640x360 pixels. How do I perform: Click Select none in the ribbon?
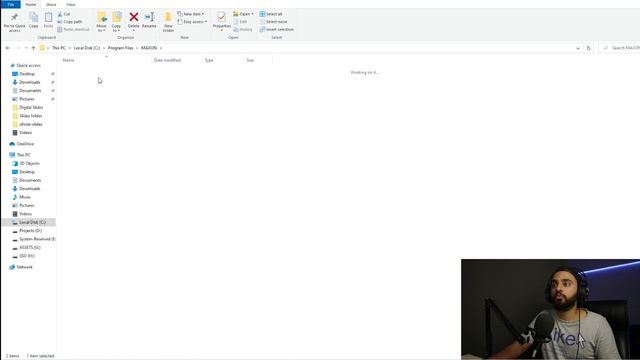tap(273, 22)
